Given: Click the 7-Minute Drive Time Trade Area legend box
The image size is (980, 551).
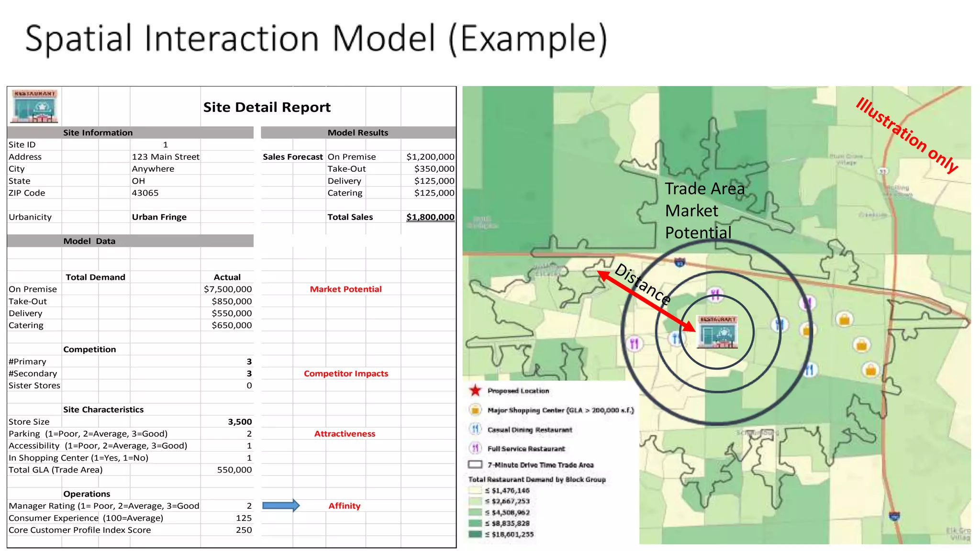Looking at the screenshot, I should coord(475,464).
